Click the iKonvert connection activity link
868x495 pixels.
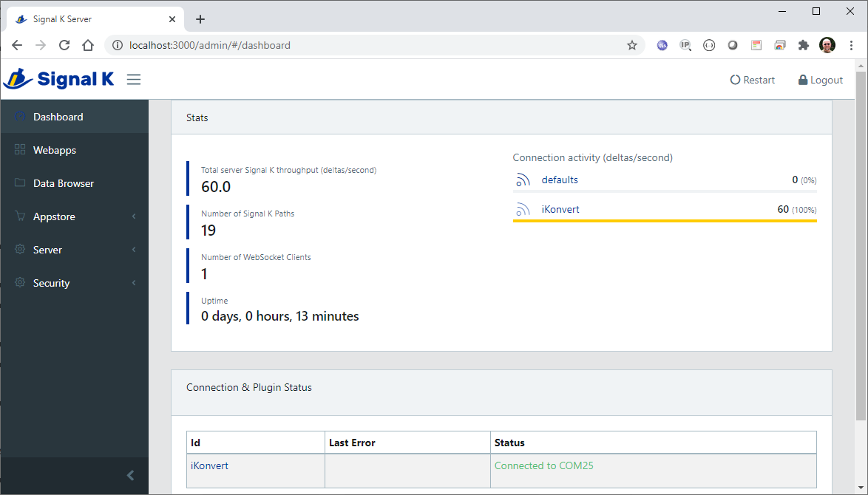click(x=560, y=210)
